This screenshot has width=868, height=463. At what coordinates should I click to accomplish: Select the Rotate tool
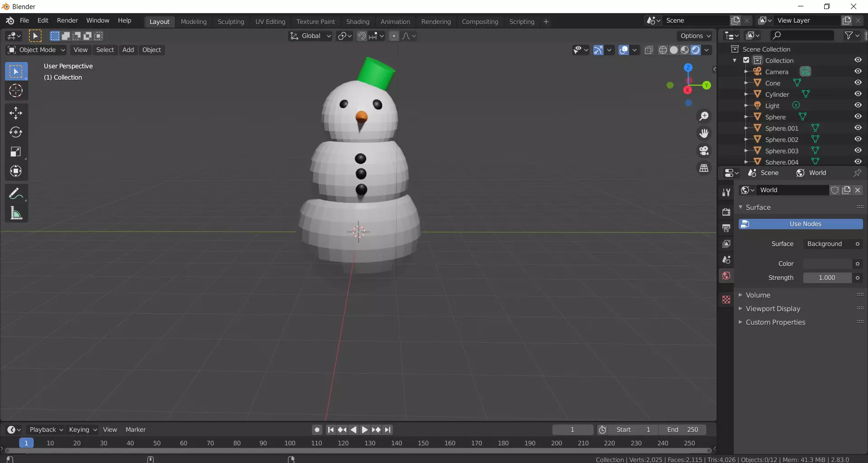click(16, 132)
